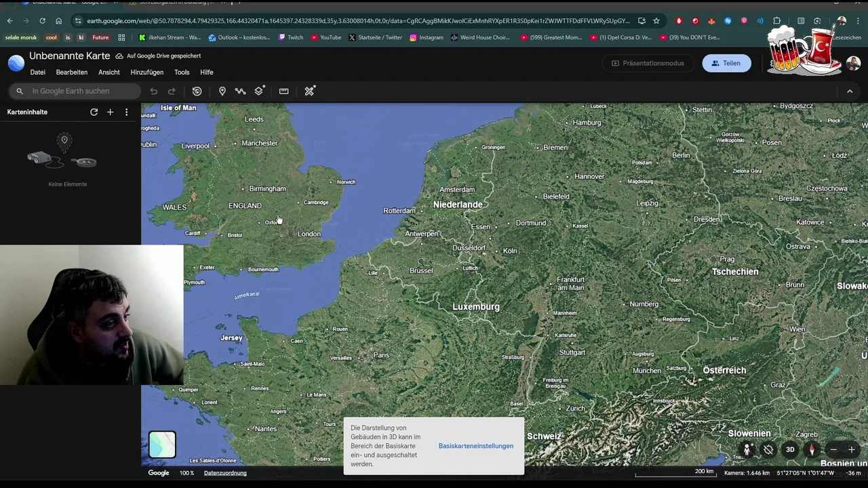Click the compass to face north
This screenshot has width=868, height=488.
click(811, 449)
